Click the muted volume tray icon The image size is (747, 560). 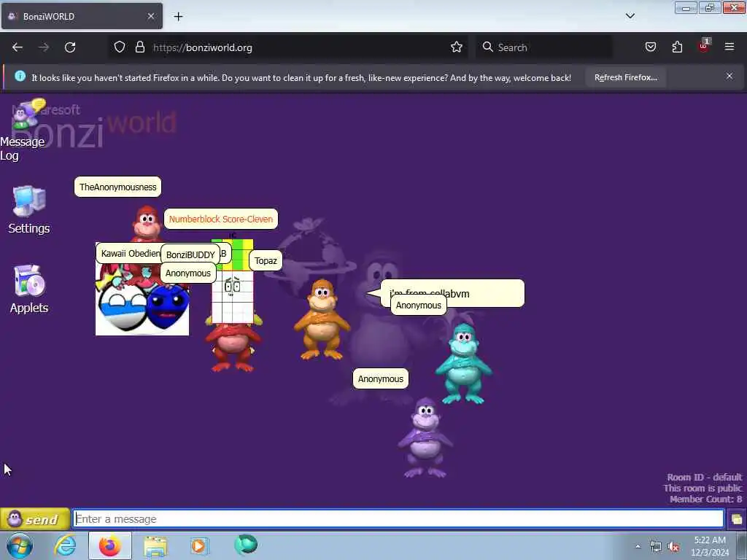click(x=673, y=547)
